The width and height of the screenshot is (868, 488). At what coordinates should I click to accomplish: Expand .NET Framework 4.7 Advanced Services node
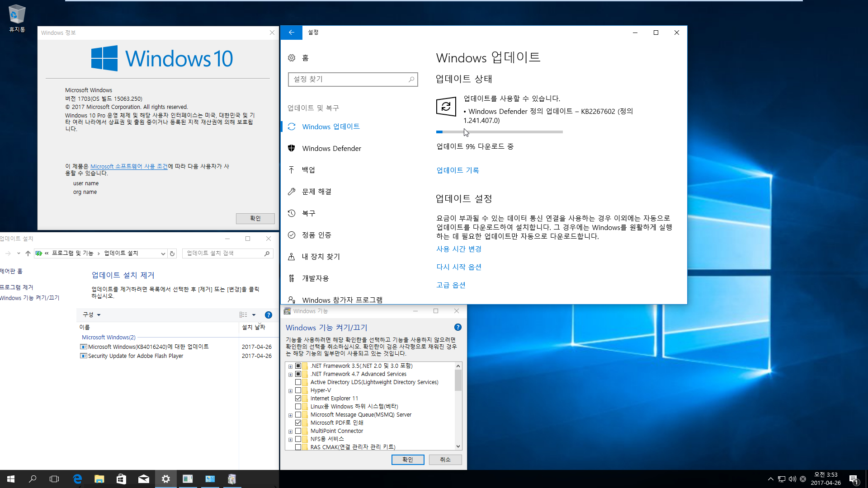tap(290, 375)
